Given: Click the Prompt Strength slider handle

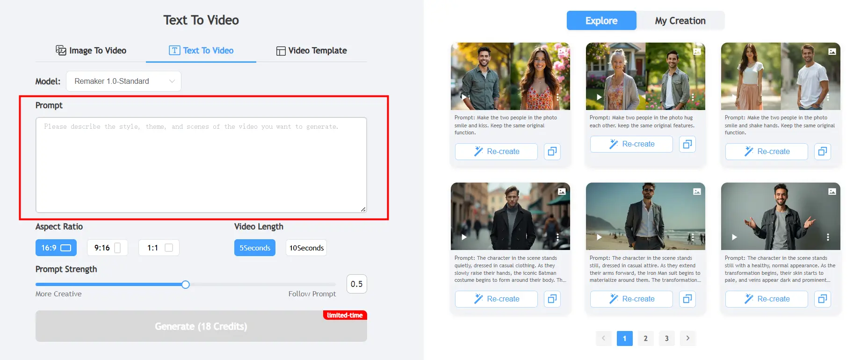Looking at the screenshot, I should (186, 285).
